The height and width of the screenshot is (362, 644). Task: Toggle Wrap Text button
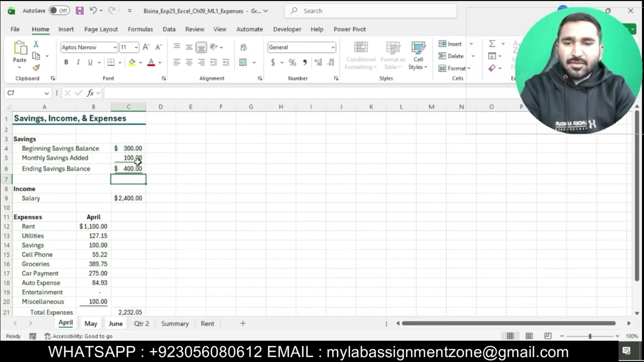click(x=244, y=47)
